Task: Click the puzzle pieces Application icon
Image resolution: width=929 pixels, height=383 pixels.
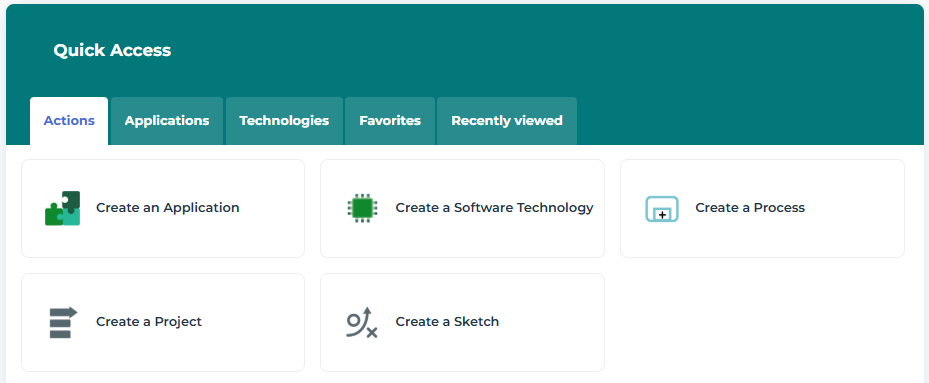Action: click(x=63, y=208)
